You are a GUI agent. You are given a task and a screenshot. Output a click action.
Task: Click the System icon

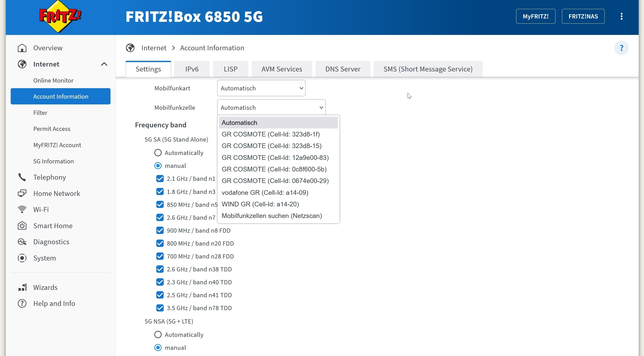point(22,258)
